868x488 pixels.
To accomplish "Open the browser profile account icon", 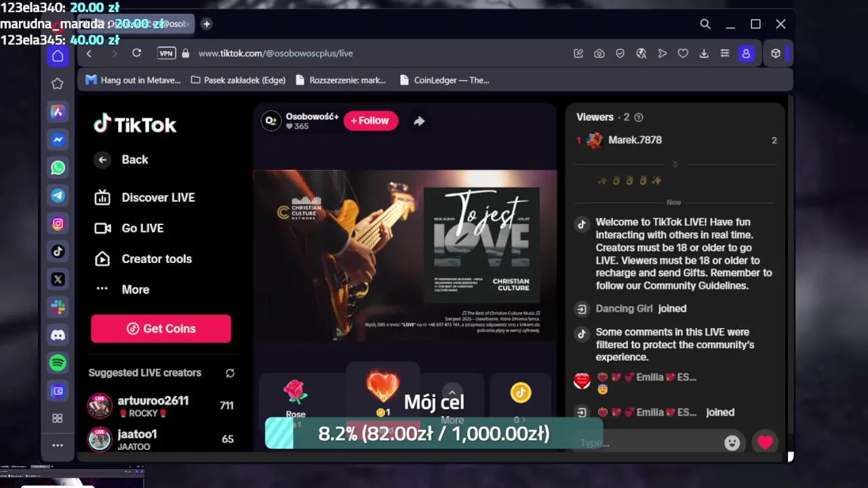I will click(746, 54).
